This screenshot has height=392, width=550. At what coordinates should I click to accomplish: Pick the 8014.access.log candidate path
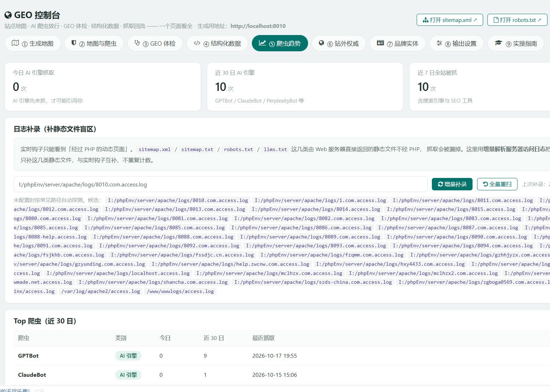(316, 209)
